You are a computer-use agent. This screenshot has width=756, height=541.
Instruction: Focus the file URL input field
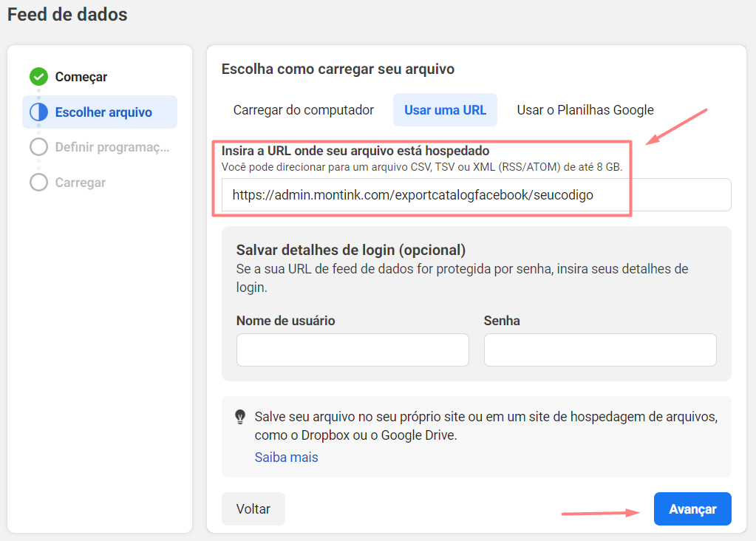476,195
